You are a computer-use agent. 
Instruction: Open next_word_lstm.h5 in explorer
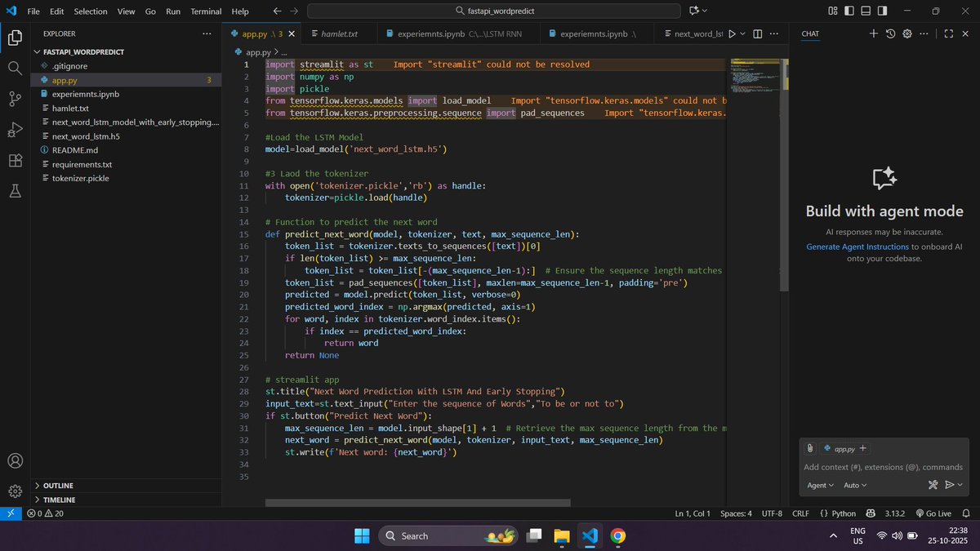(126, 136)
